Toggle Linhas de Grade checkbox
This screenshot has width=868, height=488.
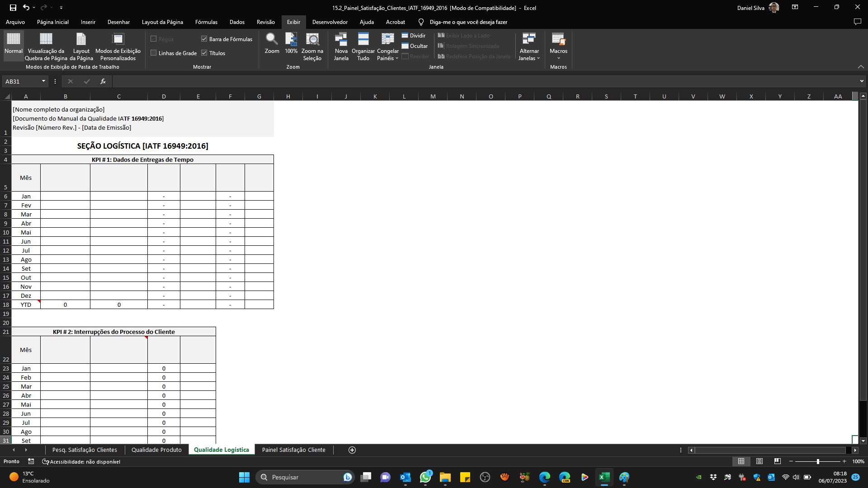point(154,53)
